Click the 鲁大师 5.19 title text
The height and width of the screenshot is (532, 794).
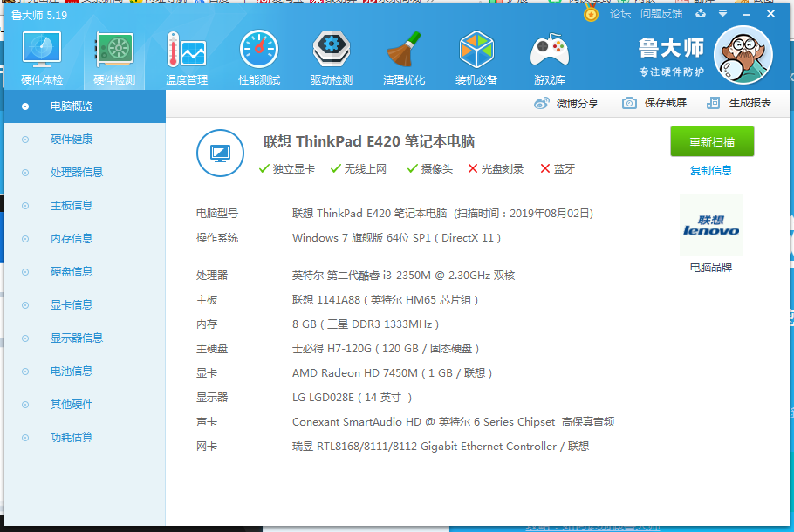pyautogui.click(x=39, y=16)
